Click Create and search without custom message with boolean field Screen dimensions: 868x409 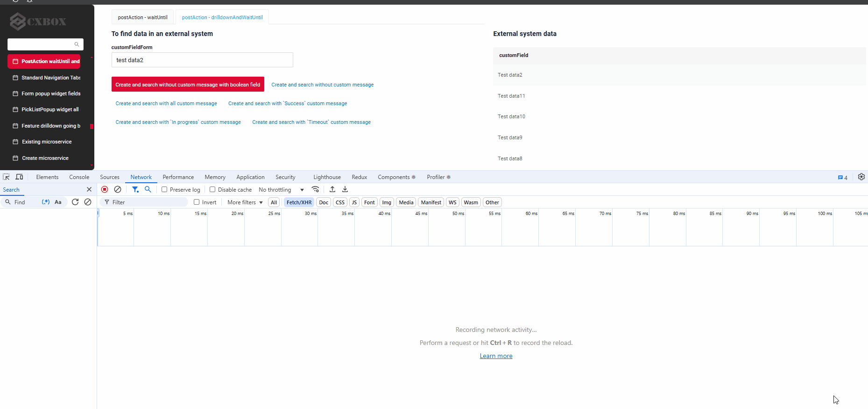tap(188, 85)
